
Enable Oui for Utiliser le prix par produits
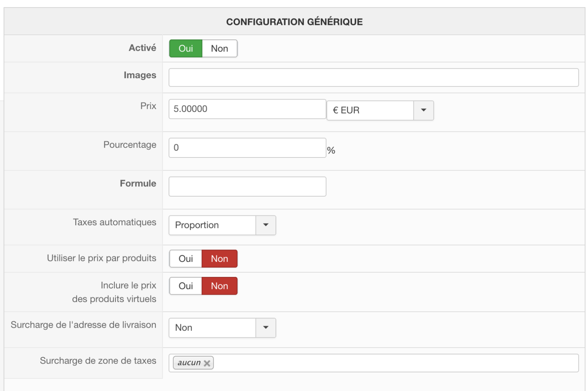(186, 259)
